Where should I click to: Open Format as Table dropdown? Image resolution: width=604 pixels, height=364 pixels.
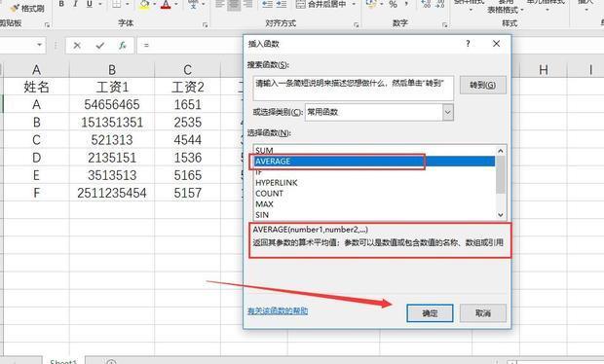(x=506, y=7)
